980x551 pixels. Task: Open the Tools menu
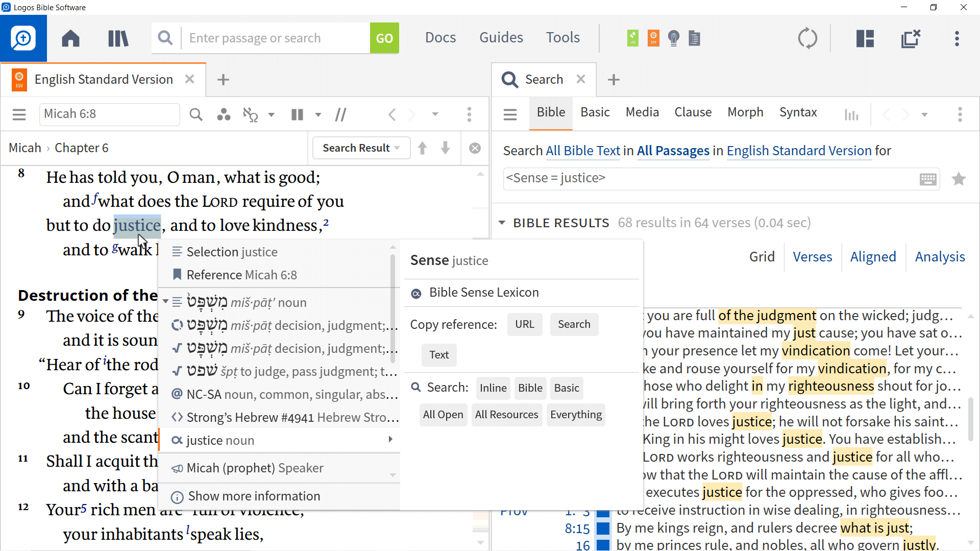click(x=562, y=37)
